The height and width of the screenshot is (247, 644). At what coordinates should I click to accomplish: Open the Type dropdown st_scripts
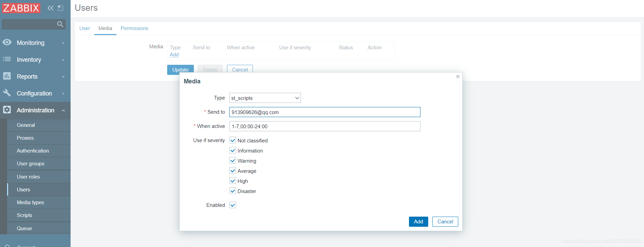[x=265, y=98]
